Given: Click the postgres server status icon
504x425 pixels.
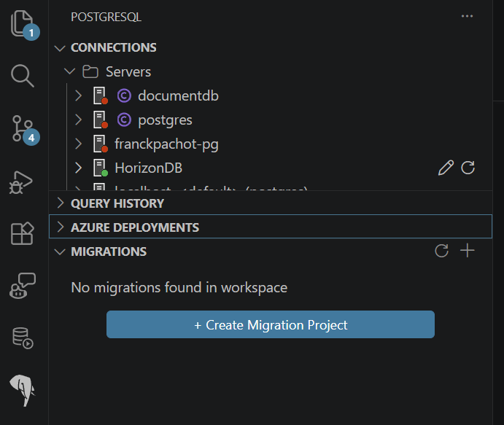Looking at the screenshot, I should 100,120.
